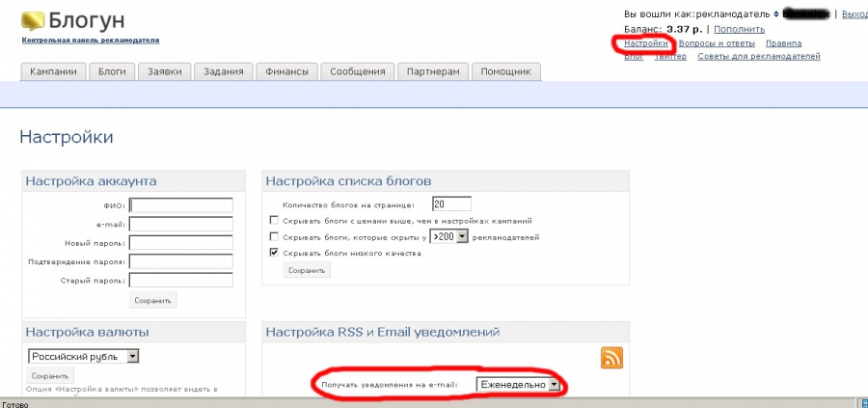Viewport: 868px width, 408px height.
Task: Toggle hiding blogs priced above campaign settings
Action: tap(275, 220)
